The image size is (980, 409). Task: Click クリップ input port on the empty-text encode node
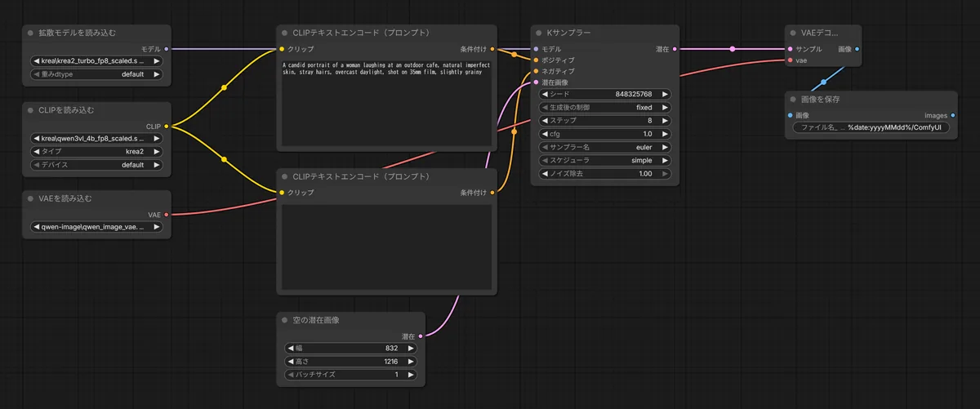coord(282,193)
